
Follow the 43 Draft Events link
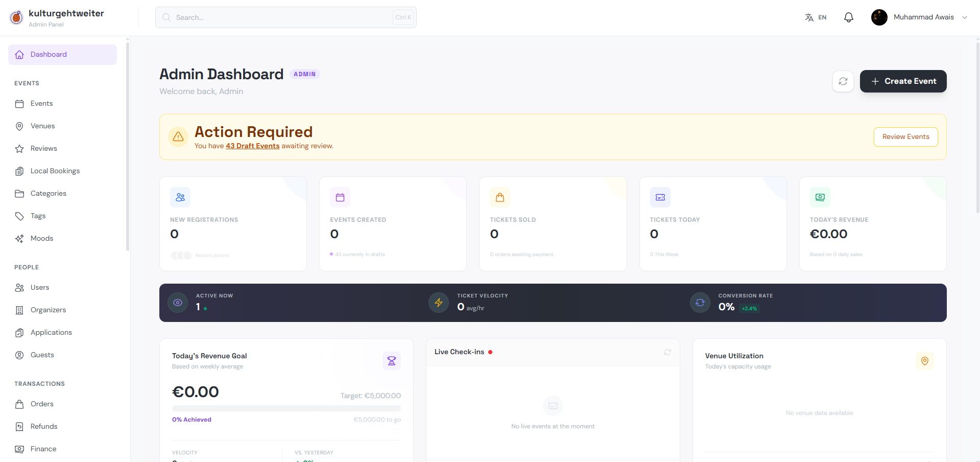(253, 146)
